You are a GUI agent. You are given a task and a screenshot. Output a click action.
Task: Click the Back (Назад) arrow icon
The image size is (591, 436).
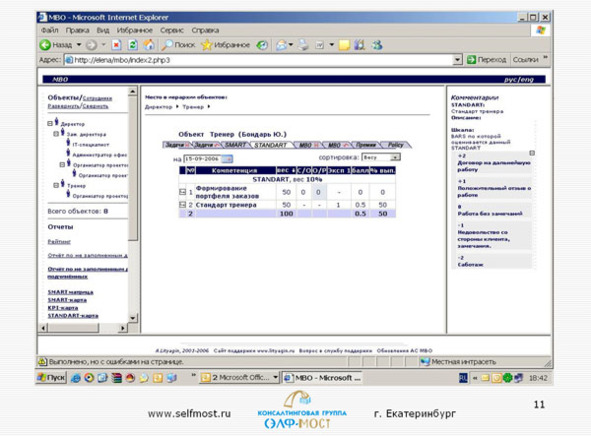tap(45, 45)
